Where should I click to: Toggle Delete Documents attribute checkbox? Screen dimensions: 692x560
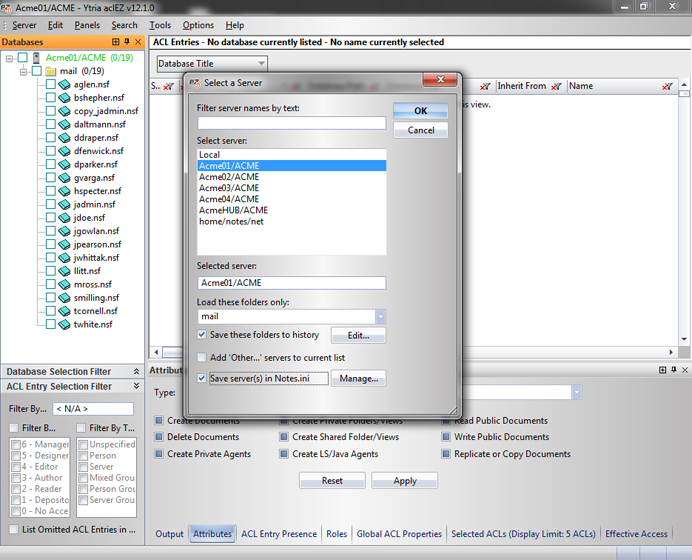coord(159,437)
